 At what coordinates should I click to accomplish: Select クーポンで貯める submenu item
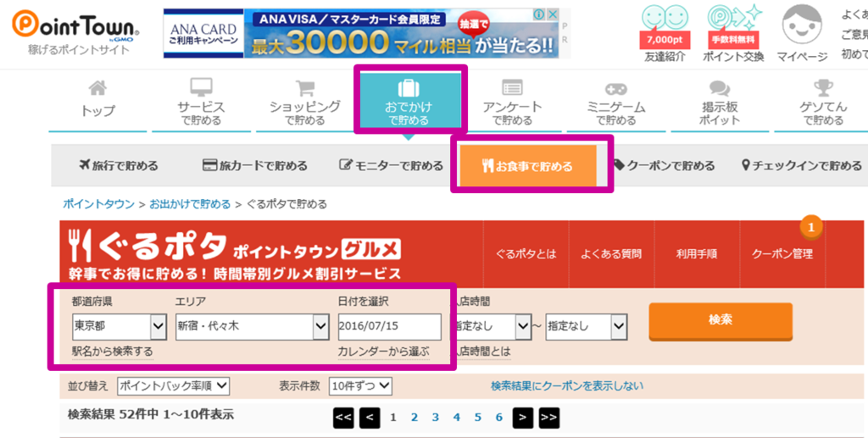tap(664, 165)
